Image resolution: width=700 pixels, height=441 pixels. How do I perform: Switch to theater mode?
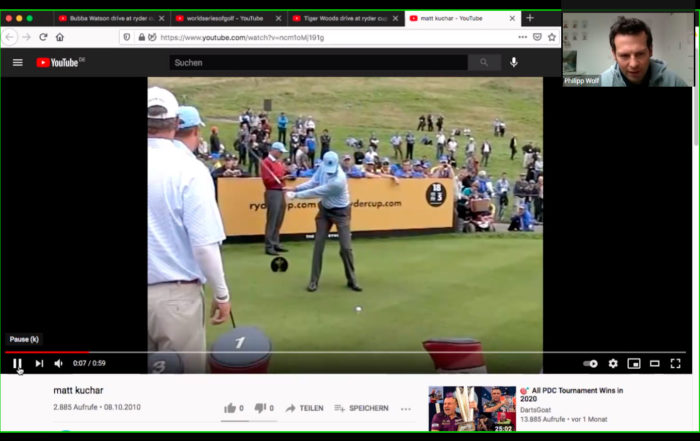(654, 363)
